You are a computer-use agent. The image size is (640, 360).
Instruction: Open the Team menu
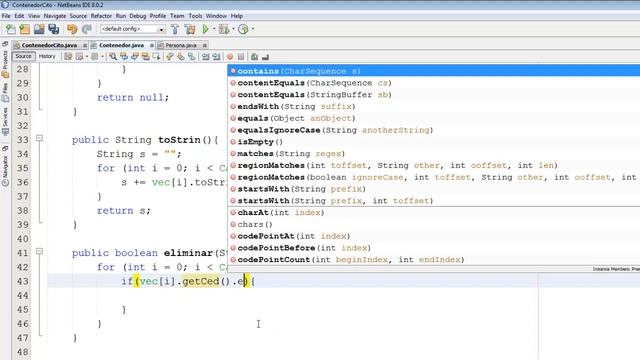pos(177,16)
